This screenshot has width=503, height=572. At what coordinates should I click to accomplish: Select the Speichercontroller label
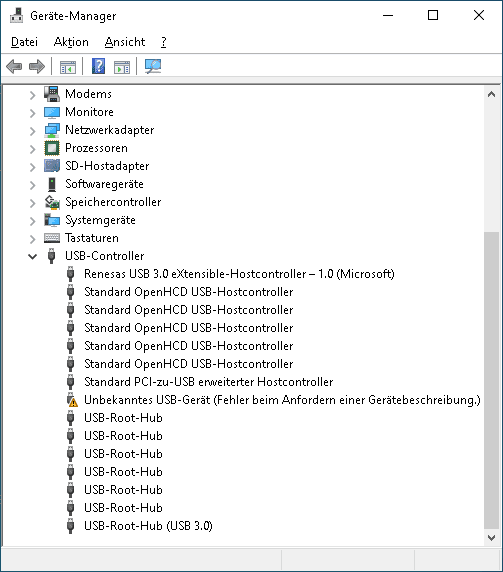(x=113, y=202)
